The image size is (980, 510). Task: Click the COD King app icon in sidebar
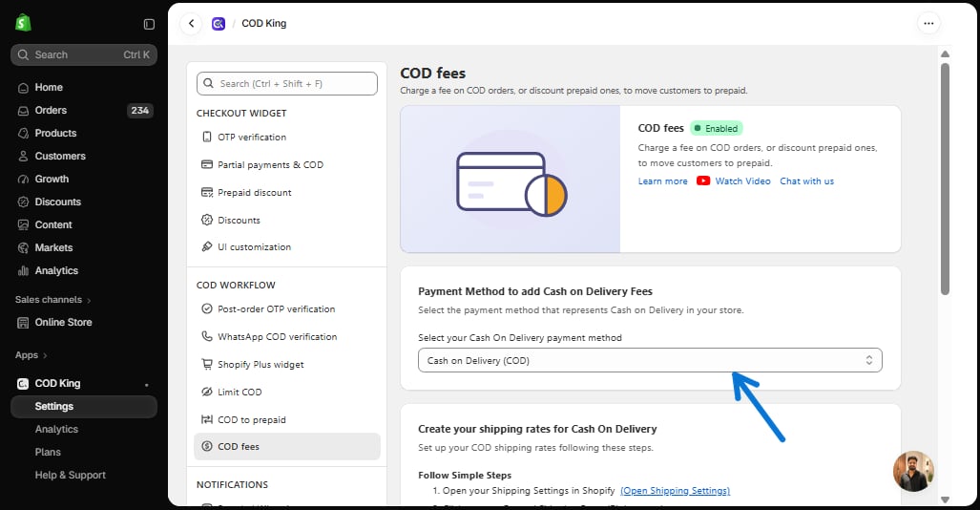pyautogui.click(x=23, y=384)
